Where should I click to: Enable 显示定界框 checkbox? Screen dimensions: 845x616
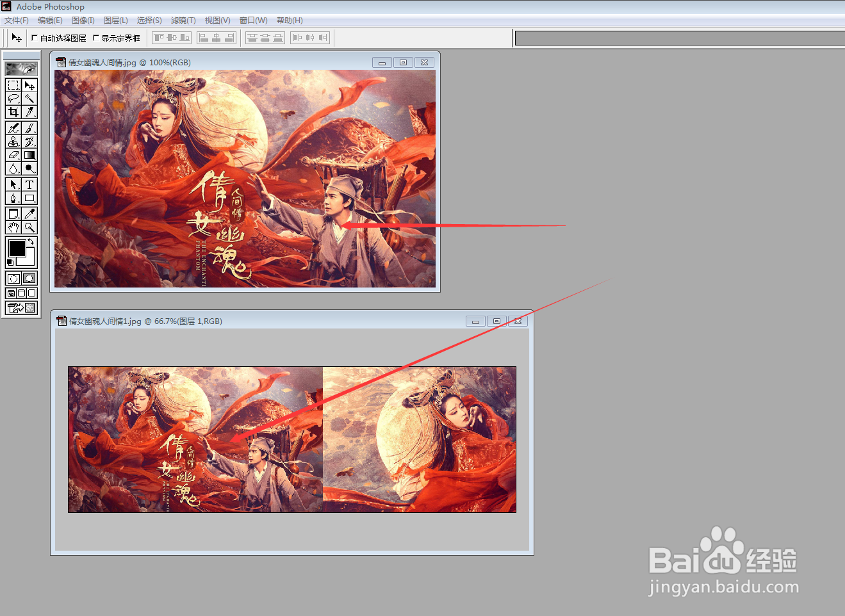96,38
